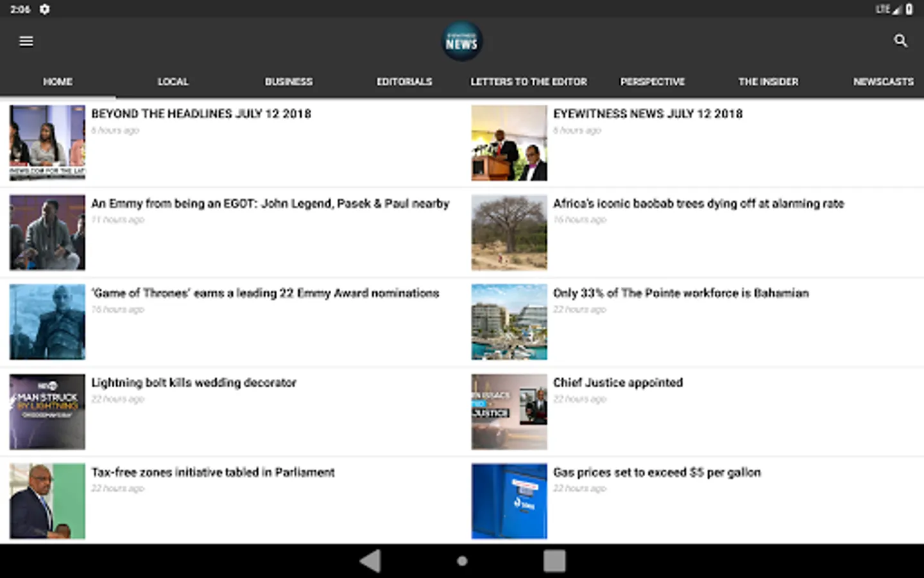924x578 pixels.
Task: Tap the podium speaker thumbnail
Action: (509, 143)
